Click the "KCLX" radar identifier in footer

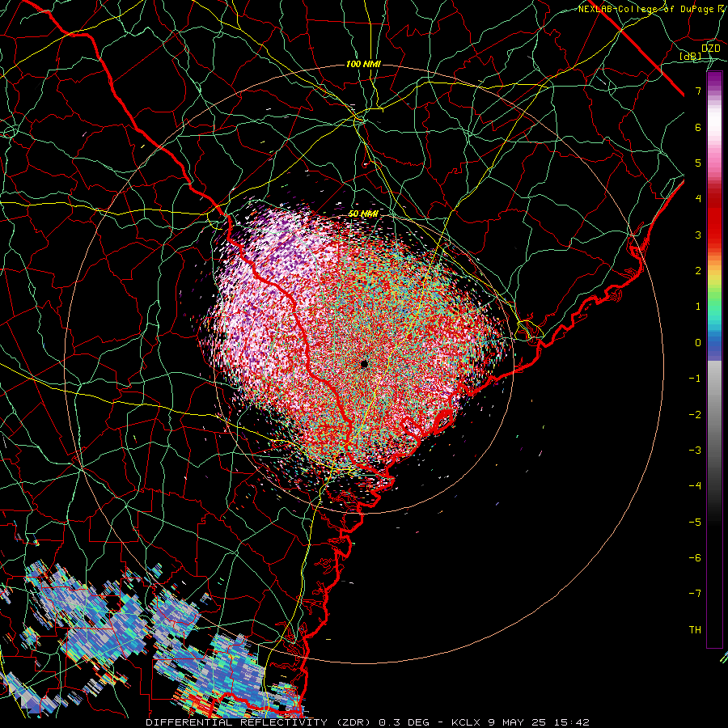click(x=466, y=722)
